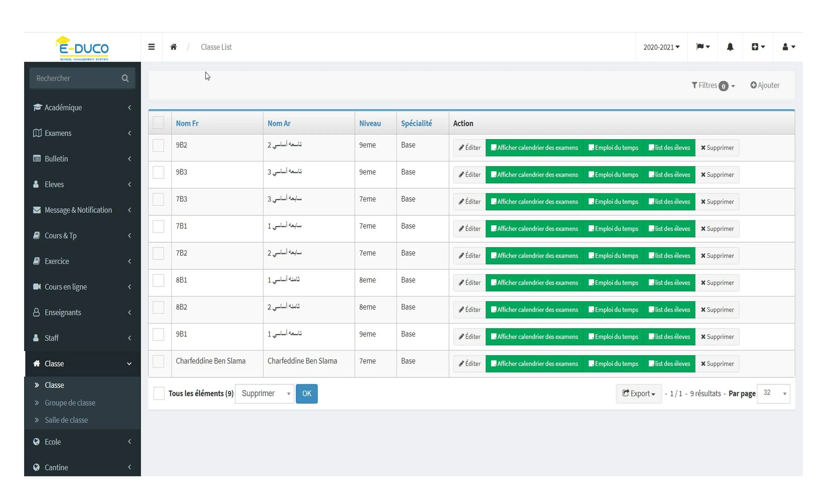Collapse the Classe menu chevron
The height and width of the screenshot is (504, 826).
point(130,364)
